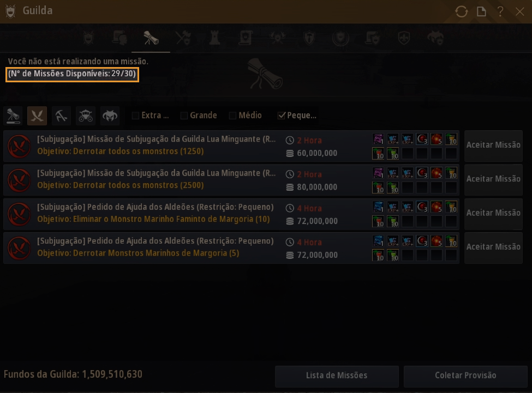532x393 pixels.
Task: Enable the Médio size checkbox
Action: [x=232, y=116]
